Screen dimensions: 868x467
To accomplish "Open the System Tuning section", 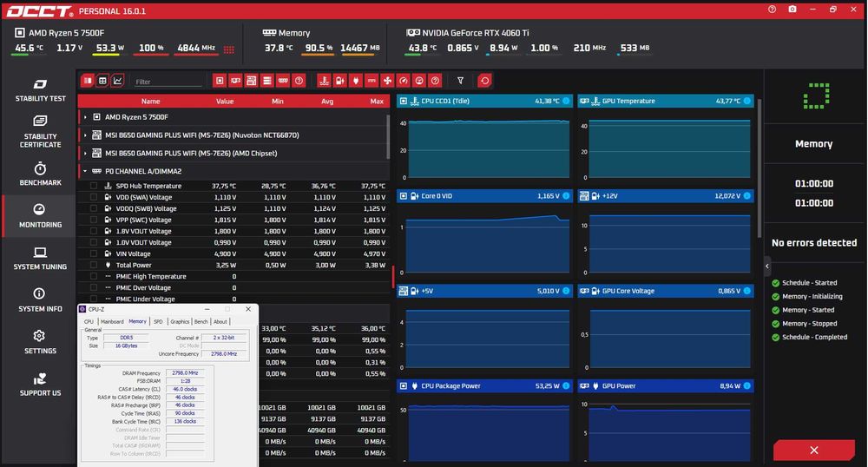I will (x=40, y=259).
